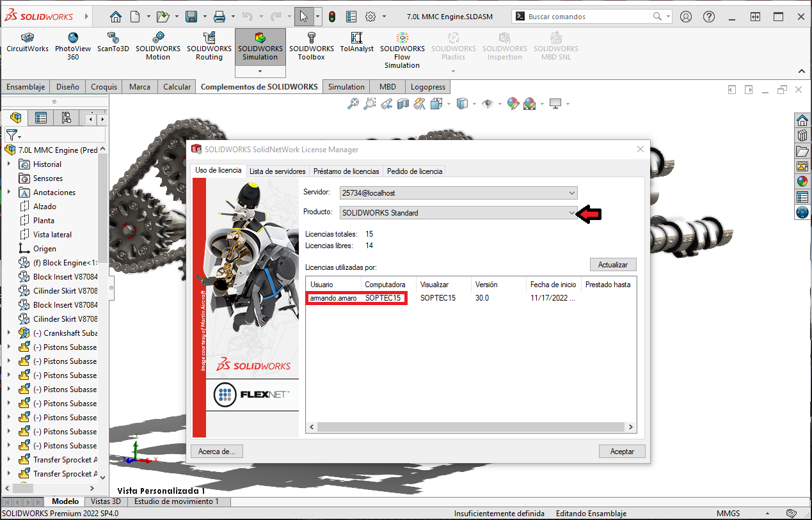Open the Ensamblaje ribbon tab
Image resolution: width=812 pixels, height=520 pixels.
26,87
